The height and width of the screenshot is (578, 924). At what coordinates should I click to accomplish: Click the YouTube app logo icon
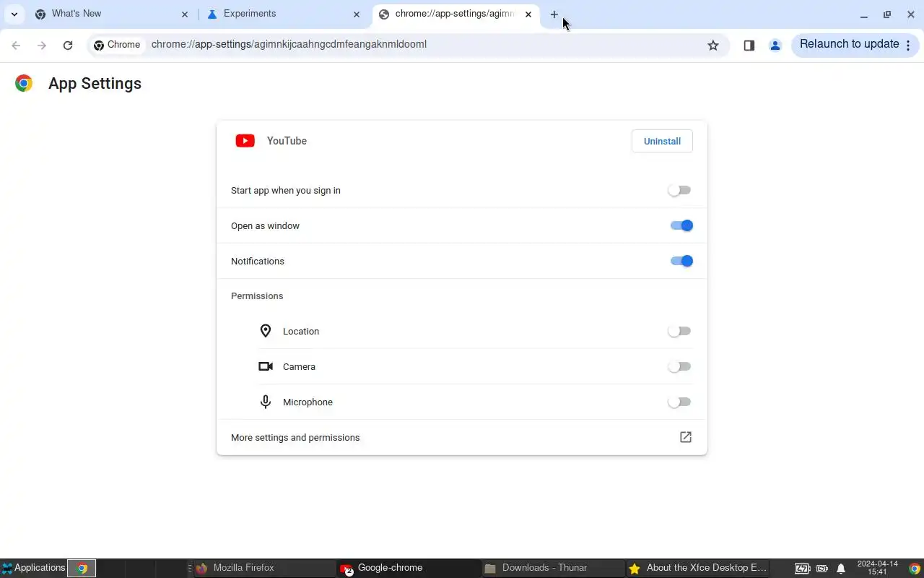245,141
